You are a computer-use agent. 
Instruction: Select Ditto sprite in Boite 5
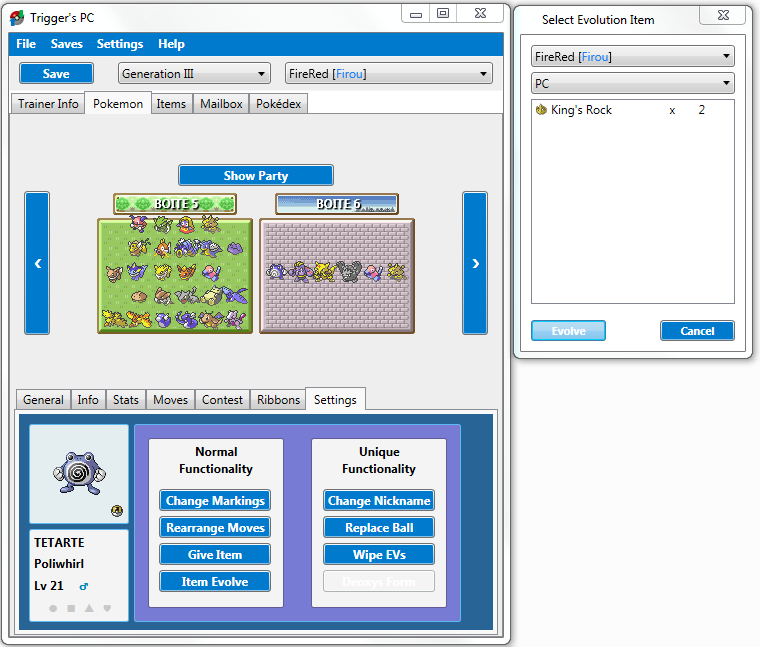pos(235,248)
